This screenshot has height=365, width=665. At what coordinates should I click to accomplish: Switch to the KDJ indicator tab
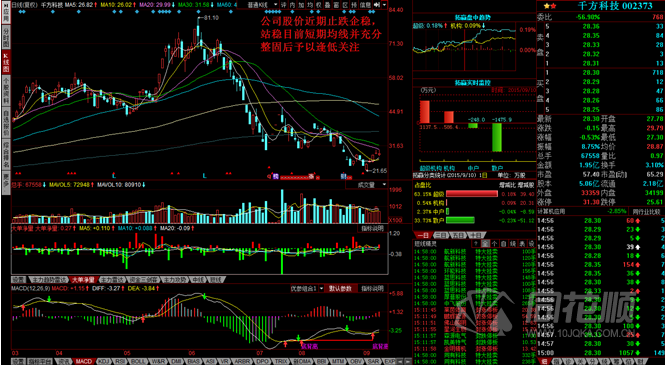103,361
